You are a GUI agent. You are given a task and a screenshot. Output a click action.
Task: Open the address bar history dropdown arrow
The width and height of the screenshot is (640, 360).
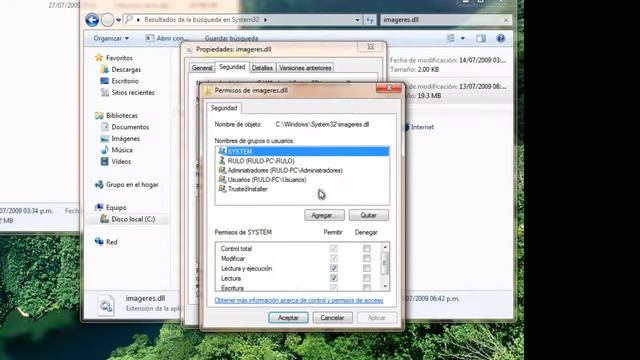click(x=357, y=20)
